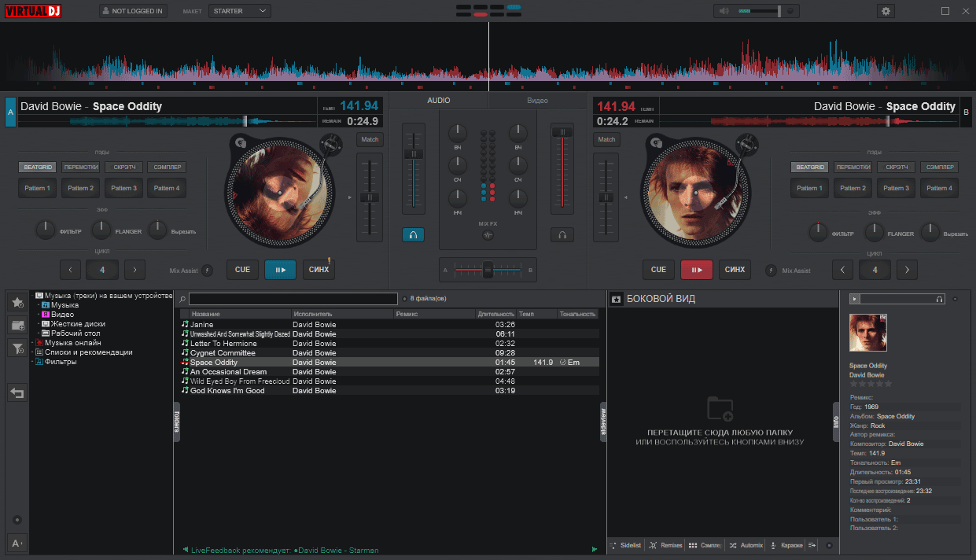Viewport: 976px width, 560px height.
Task: Expand the Списки и рекомендации tree node
Action: (x=31, y=352)
